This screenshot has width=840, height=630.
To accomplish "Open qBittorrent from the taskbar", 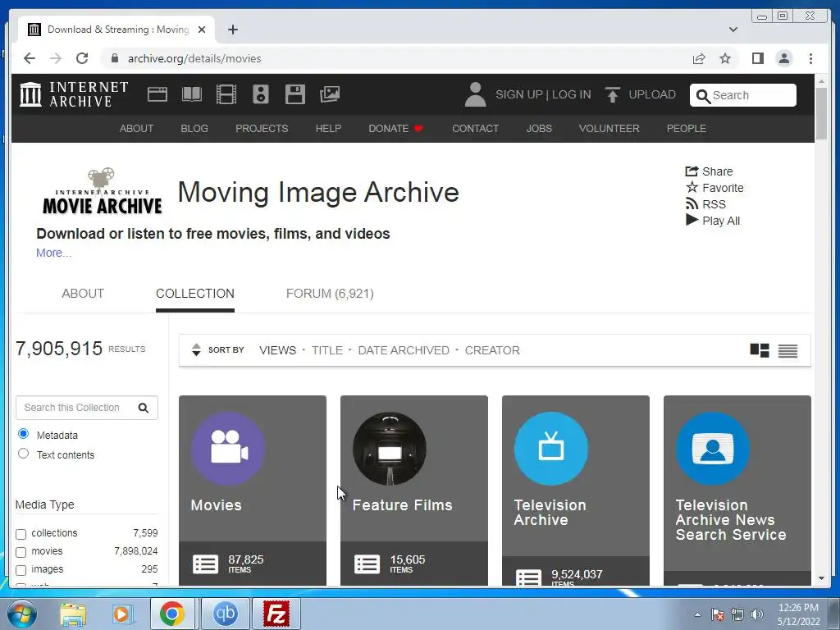I will (225, 614).
